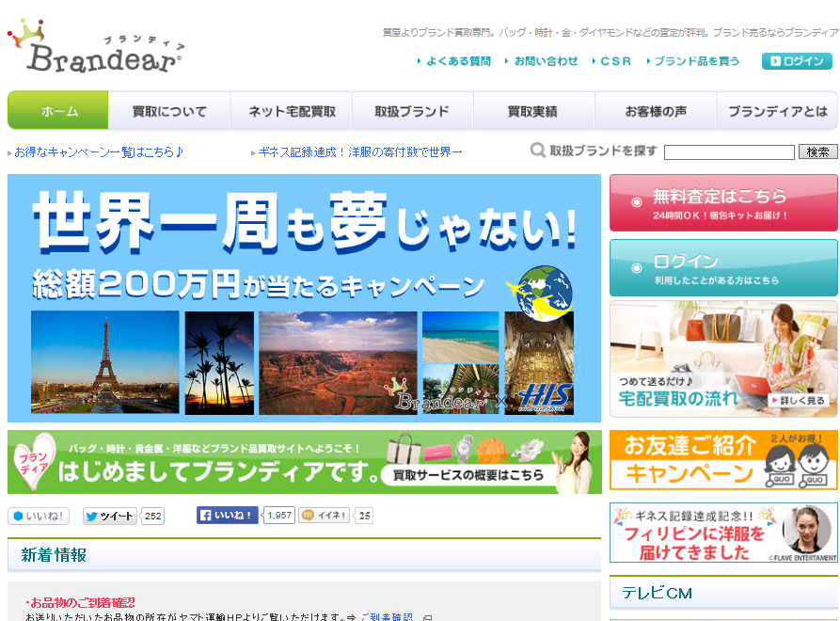Open the よくある質問 link
The height and width of the screenshot is (621, 840).
(457, 61)
